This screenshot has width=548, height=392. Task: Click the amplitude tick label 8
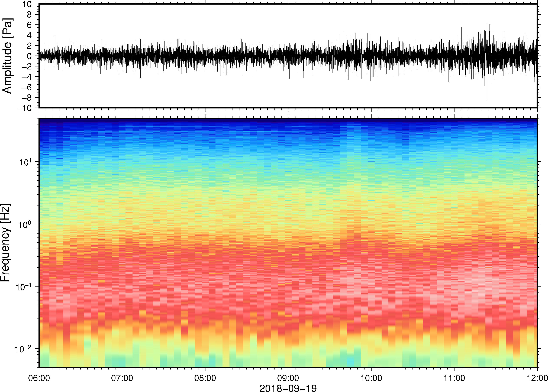click(30, 14)
